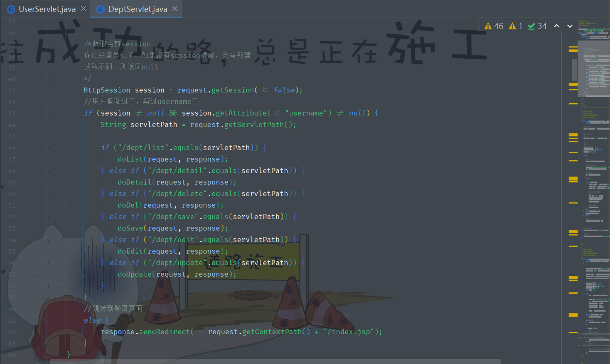Image resolution: width=610 pixels, height=364 pixels.
Task: Click the method fold end at line 64
Action: 47,355
